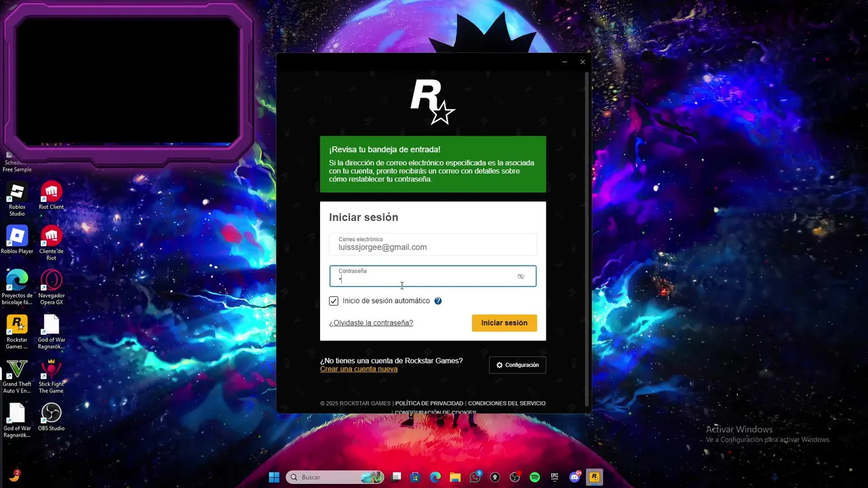Open Discord from taskbar

pyautogui.click(x=574, y=477)
